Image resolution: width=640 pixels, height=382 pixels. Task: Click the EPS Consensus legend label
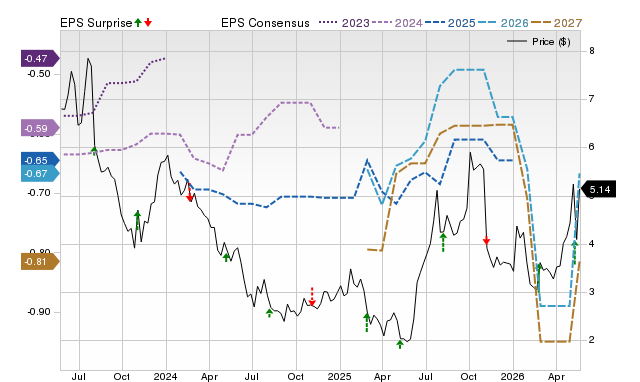[265, 23]
